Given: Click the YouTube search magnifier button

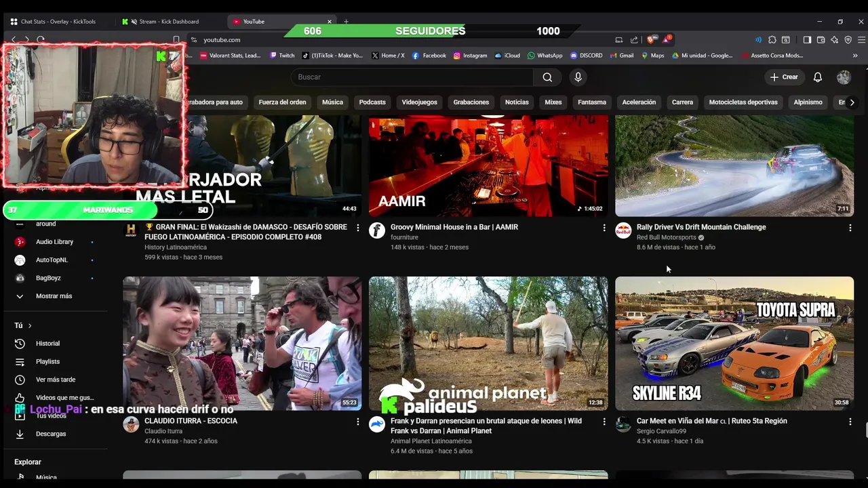Looking at the screenshot, I should (x=547, y=77).
